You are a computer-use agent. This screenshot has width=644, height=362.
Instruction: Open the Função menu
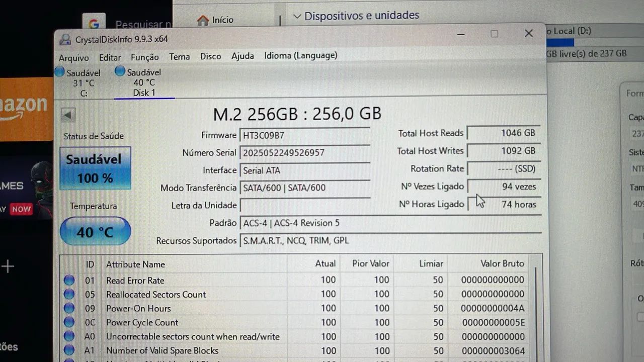point(145,57)
